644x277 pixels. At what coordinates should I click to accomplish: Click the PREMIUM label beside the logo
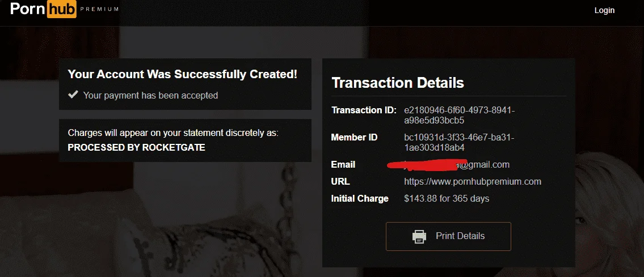click(x=100, y=9)
